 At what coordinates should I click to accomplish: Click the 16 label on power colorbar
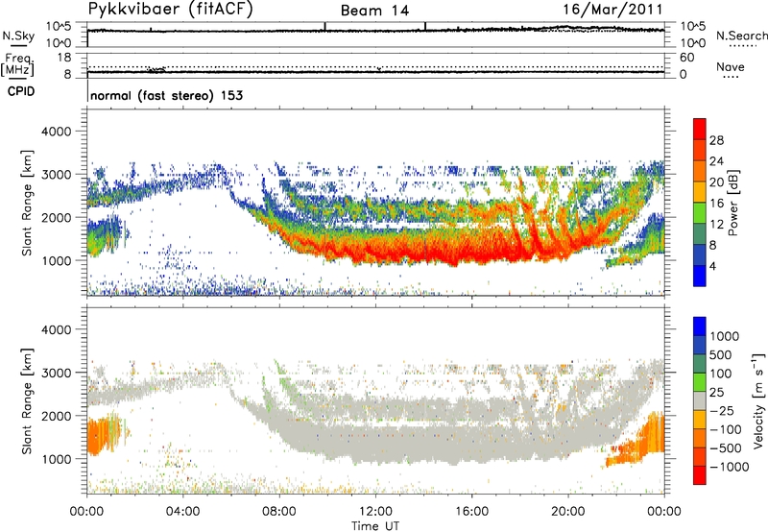pyautogui.click(x=716, y=204)
